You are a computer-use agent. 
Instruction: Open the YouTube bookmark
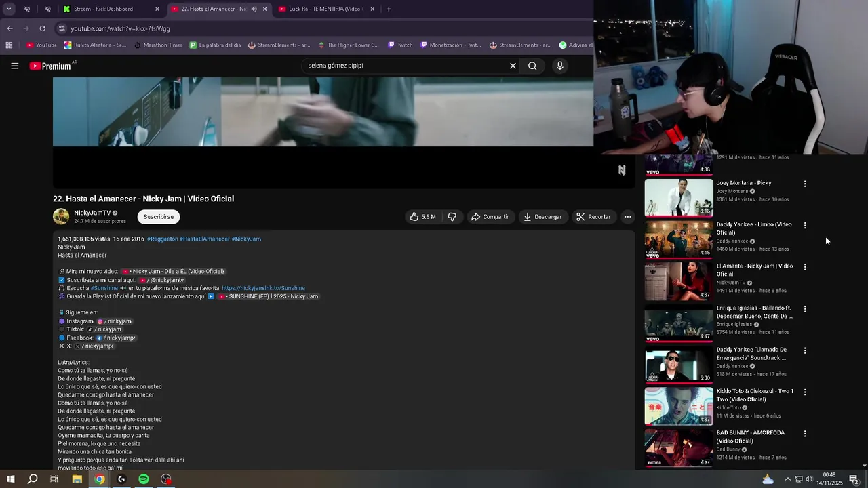41,45
